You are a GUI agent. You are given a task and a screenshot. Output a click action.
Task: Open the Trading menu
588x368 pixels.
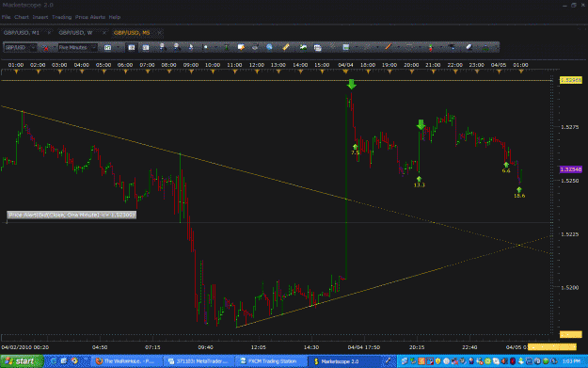(x=61, y=17)
